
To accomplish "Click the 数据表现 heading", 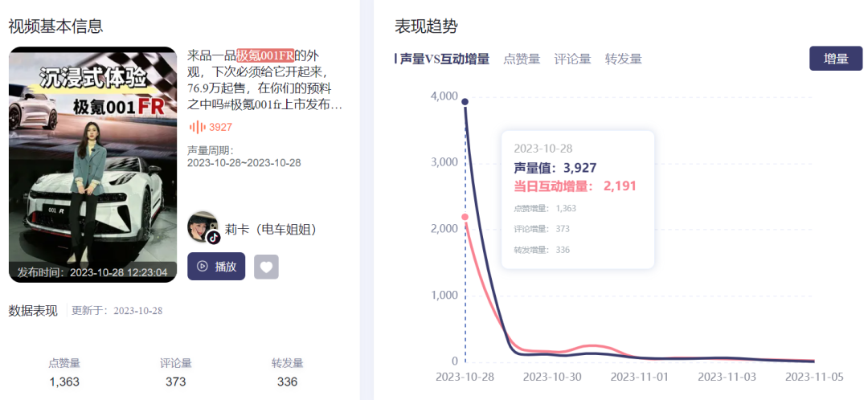I will pos(33,310).
